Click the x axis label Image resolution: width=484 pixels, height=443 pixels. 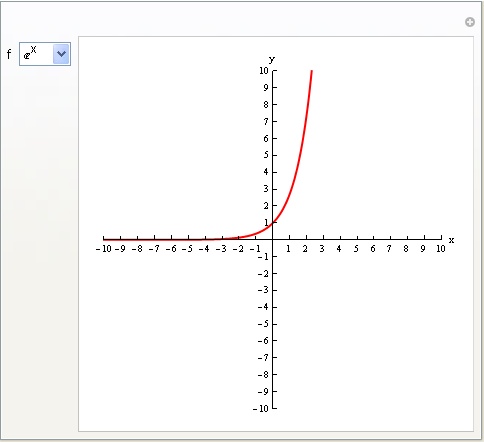pyautogui.click(x=451, y=240)
